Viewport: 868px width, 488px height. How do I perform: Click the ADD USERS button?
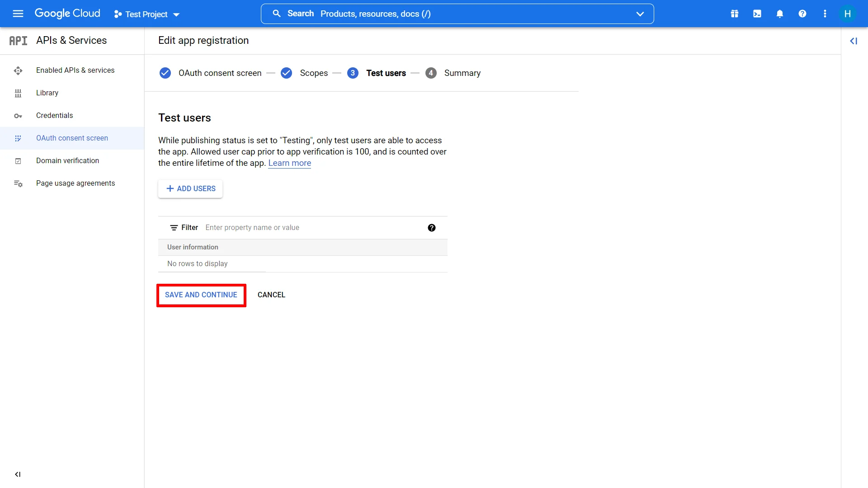pos(190,188)
